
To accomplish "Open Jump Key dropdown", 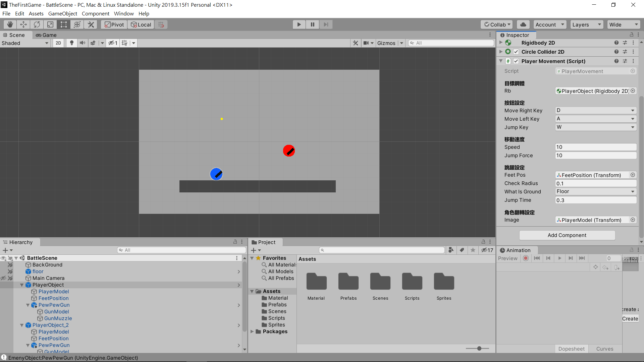I will pyautogui.click(x=596, y=127).
